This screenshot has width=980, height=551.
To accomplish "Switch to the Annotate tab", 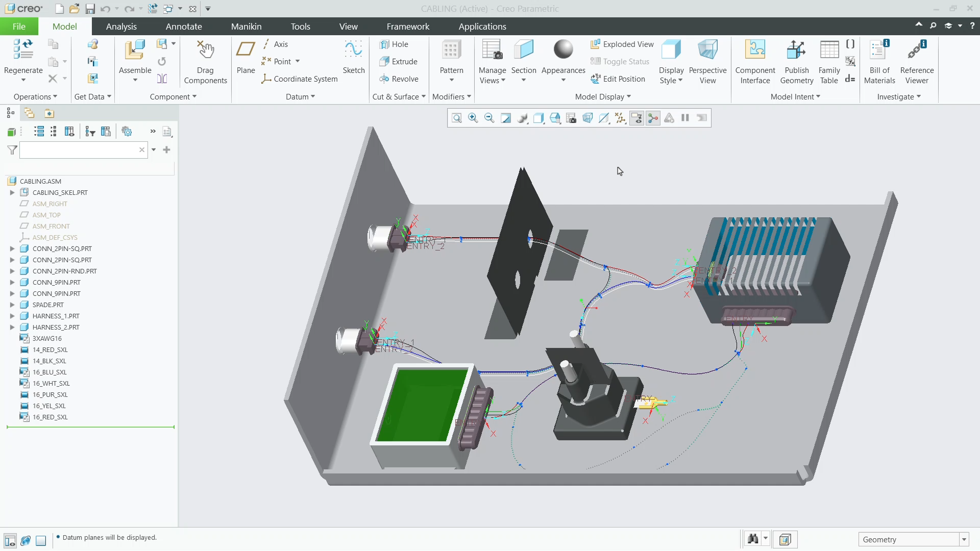I will point(184,26).
